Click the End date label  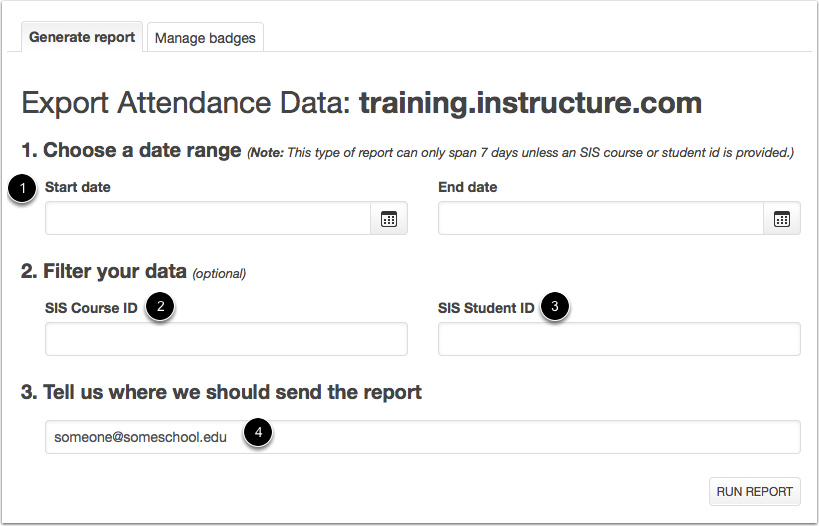[x=467, y=187]
